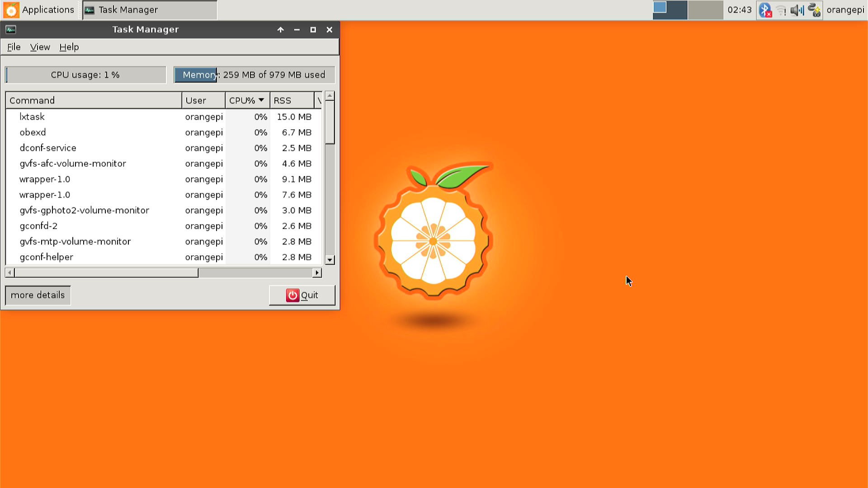Open the Help menu
The width and height of the screenshot is (868, 488).
click(x=69, y=47)
